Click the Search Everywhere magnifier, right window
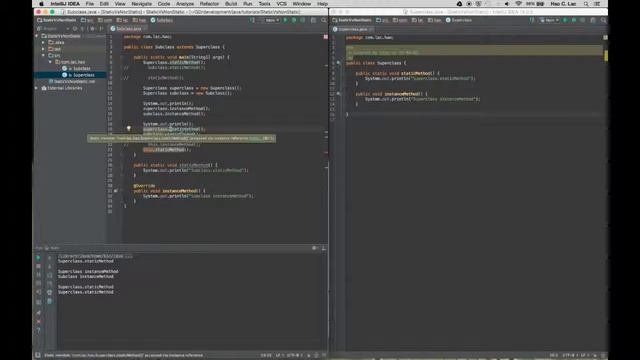Screen dimensions: 640x360 (603, 20)
